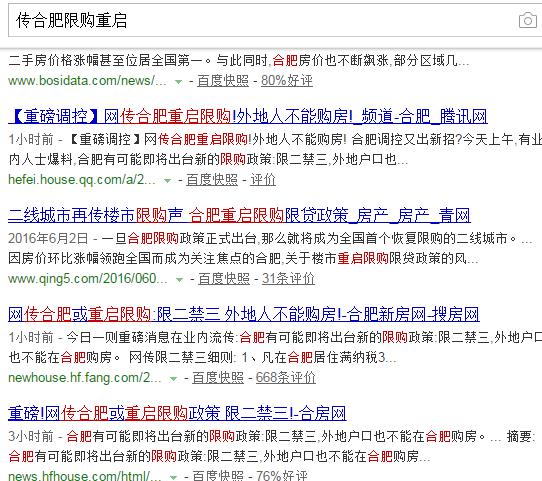This screenshot has width=542, height=481.
Task: Open the 【重磅调控】网传合肥重启限购 腾讯网 result
Action: click(x=247, y=116)
